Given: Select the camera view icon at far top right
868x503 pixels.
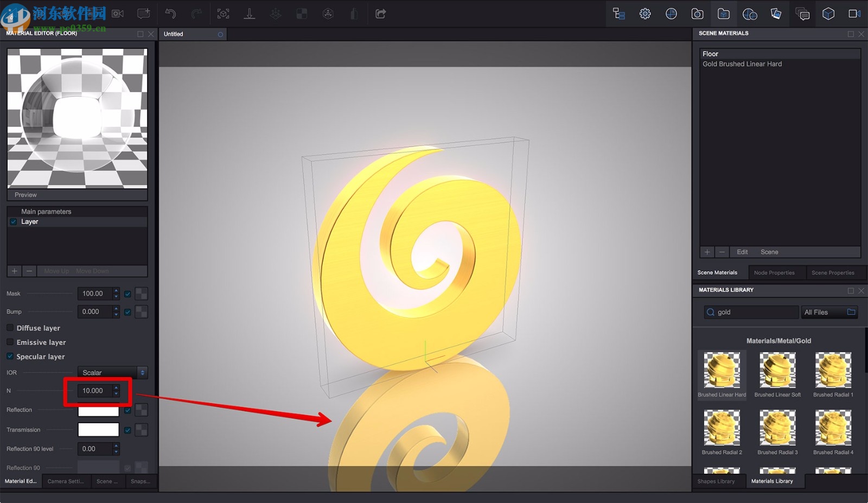Looking at the screenshot, I should (x=855, y=14).
